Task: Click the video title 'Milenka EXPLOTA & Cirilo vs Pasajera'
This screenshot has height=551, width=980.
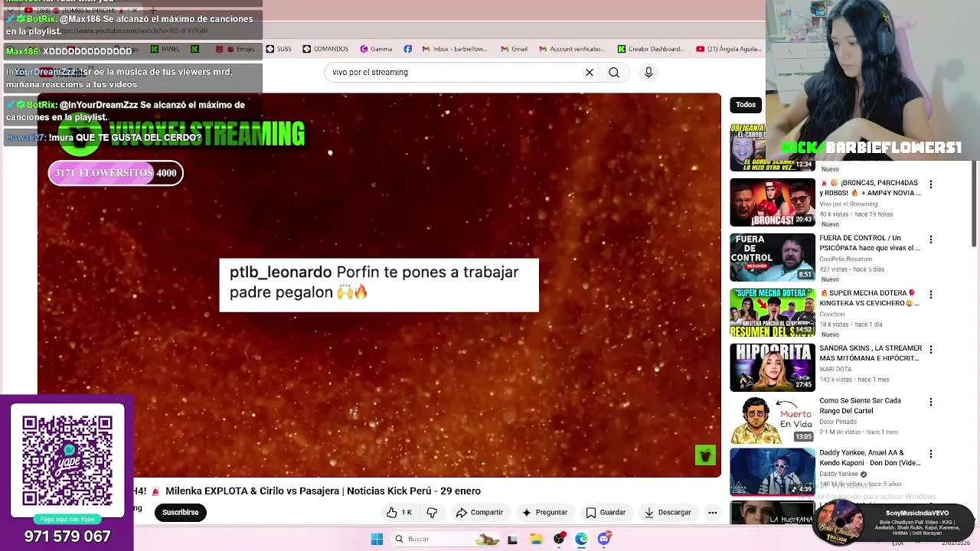Action: click(323, 491)
